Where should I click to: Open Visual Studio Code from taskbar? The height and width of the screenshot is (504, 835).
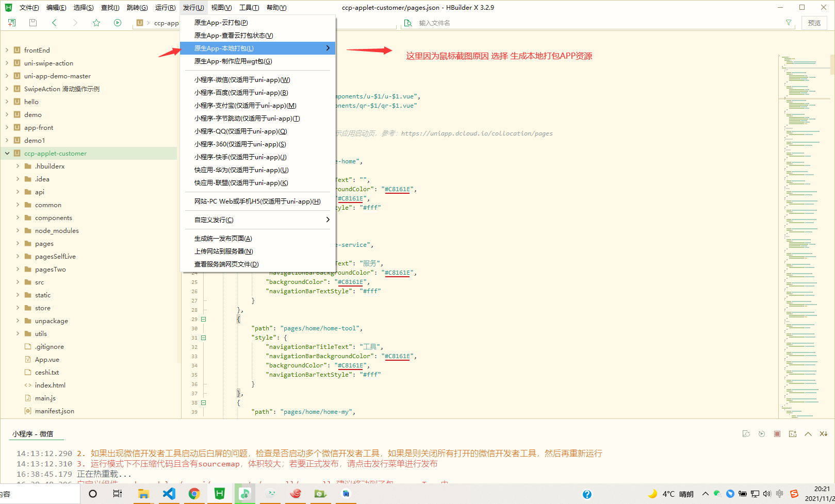click(169, 494)
